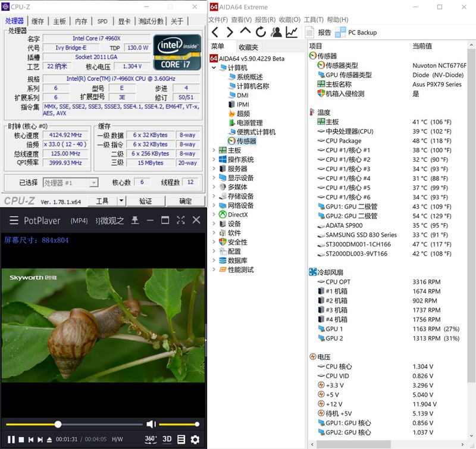Enable 360 degree video mode
476x449 pixels.
(151, 439)
